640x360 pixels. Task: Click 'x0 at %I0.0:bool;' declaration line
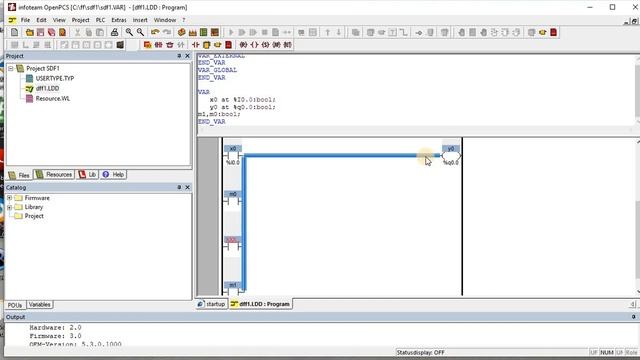[x=242, y=100]
